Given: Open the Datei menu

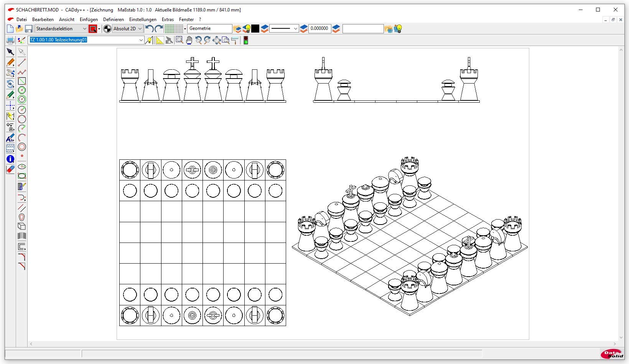Looking at the screenshot, I should 22,19.
